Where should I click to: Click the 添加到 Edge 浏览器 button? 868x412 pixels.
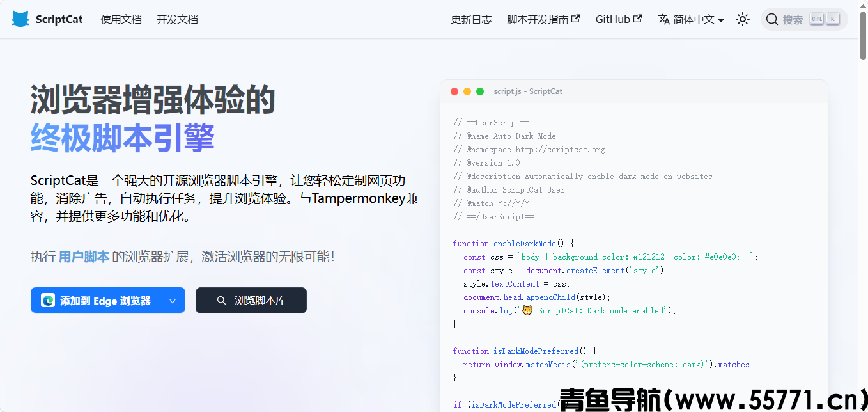click(x=95, y=301)
